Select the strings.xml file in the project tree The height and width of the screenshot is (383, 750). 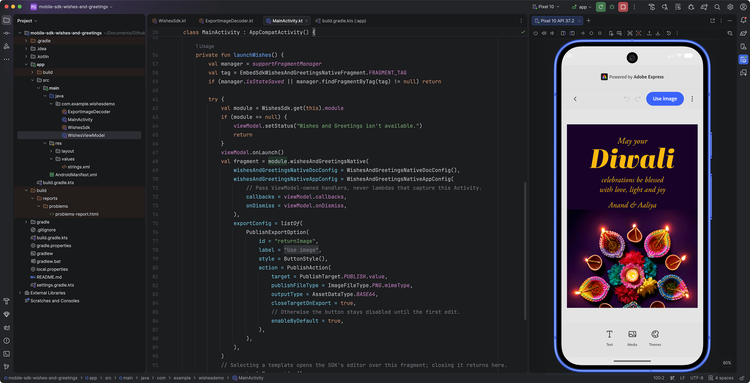coord(79,167)
